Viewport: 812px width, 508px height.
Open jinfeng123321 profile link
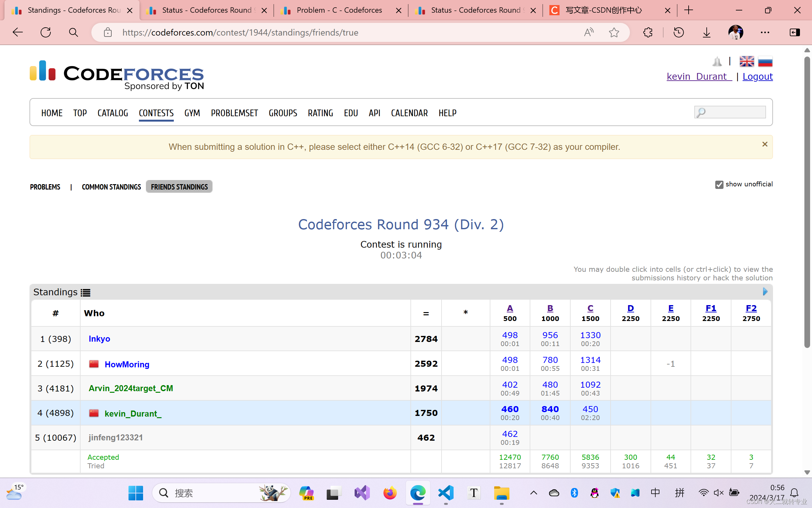[x=116, y=438]
